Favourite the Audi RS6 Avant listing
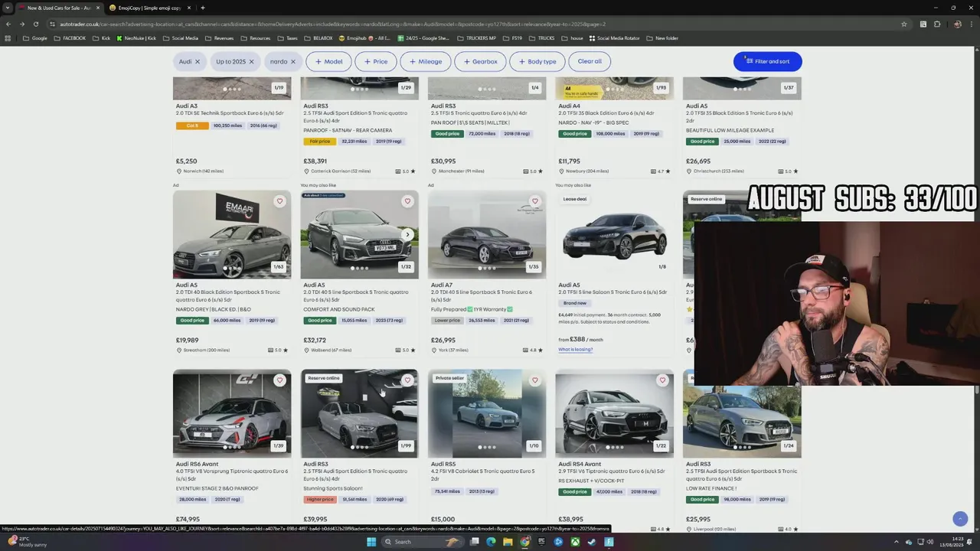 pyautogui.click(x=279, y=380)
